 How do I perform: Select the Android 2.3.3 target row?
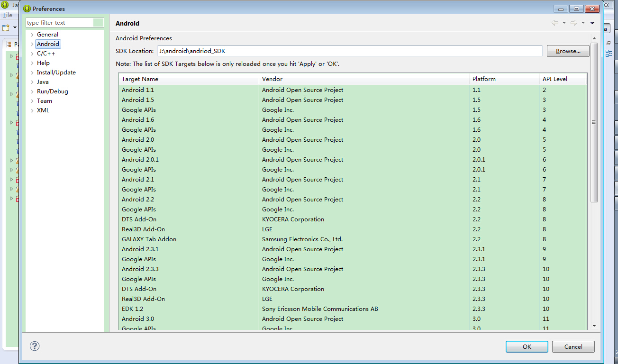(x=353, y=269)
